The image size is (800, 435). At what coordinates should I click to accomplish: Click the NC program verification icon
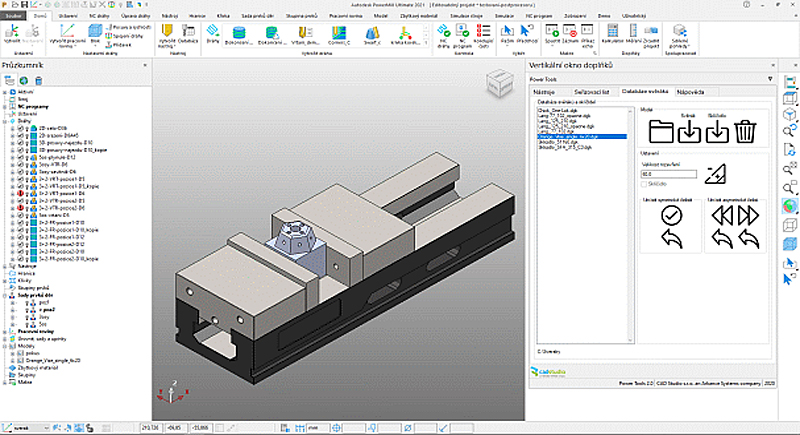[462, 36]
